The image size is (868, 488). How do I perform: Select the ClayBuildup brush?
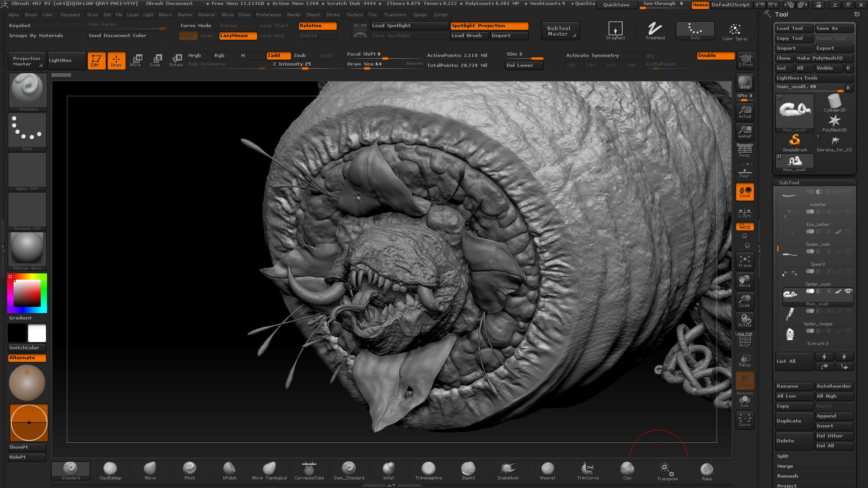pyautogui.click(x=110, y=471)
